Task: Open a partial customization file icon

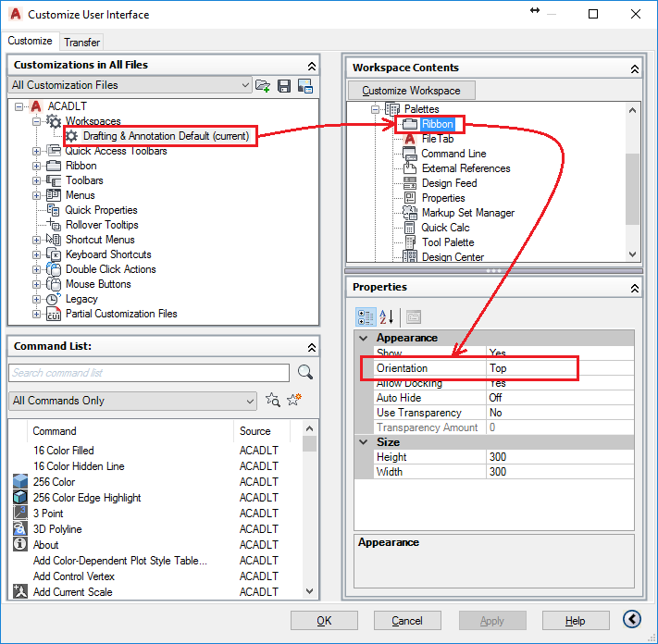Action: (x=263, y=85)
